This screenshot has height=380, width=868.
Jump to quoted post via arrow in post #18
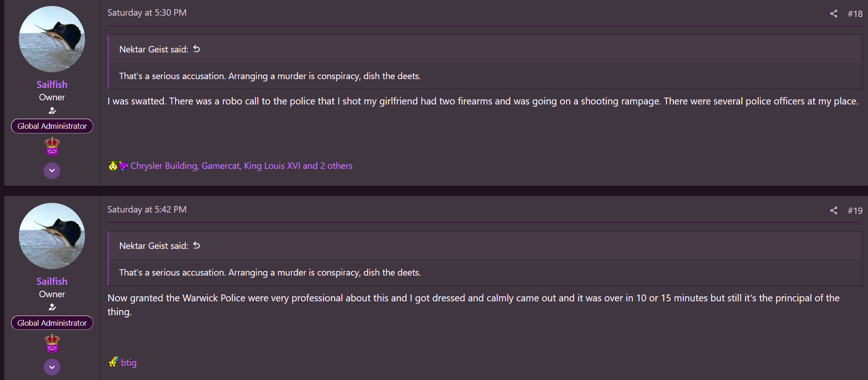point(197,49)
